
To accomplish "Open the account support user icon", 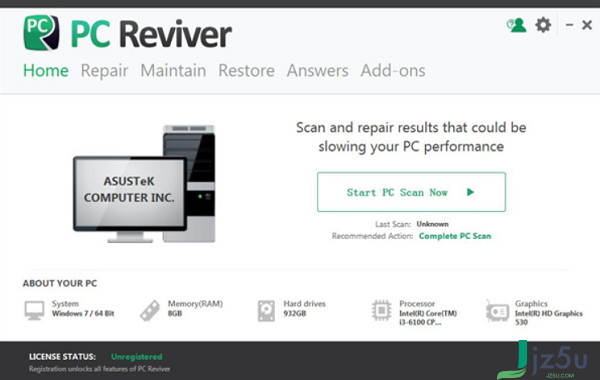I will 516,25.
